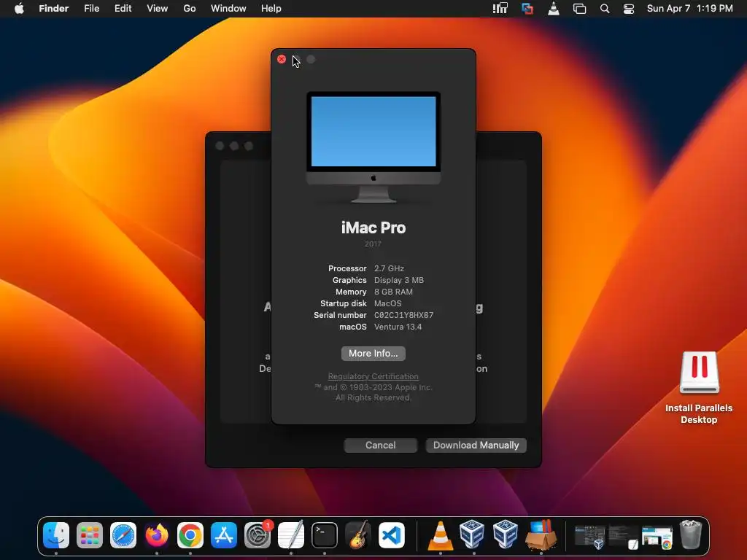Open the Go menu

click(x=190, y=9)
